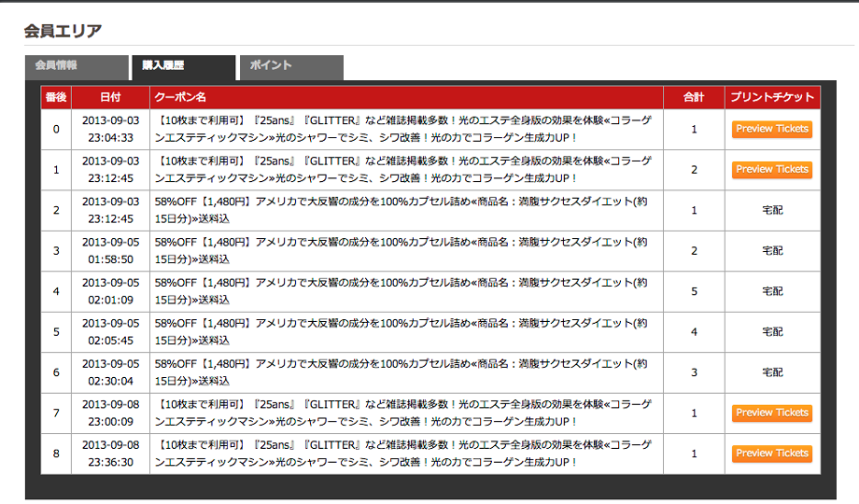Click the 会員エリア page heading

(63, 31)
